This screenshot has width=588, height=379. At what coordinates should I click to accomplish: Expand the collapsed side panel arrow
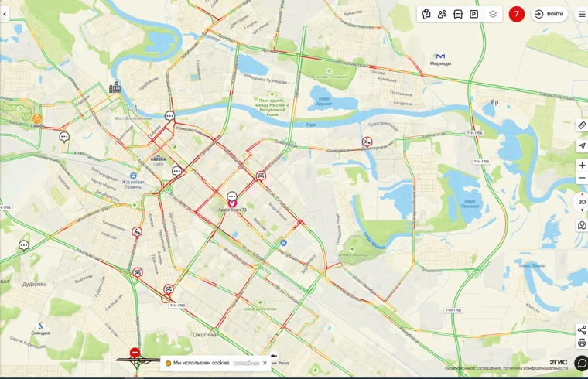pos(5,14)
